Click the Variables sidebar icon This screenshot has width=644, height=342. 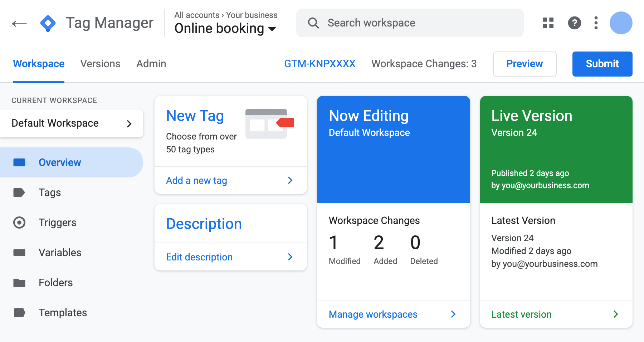tap(19, 253)
